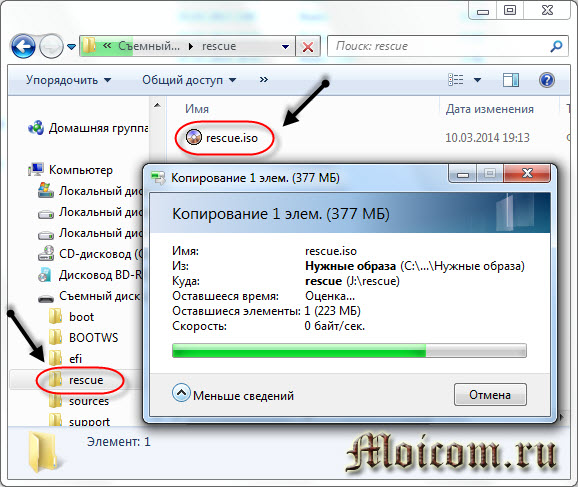Expand the address bar history dropdown

[285, 47]
